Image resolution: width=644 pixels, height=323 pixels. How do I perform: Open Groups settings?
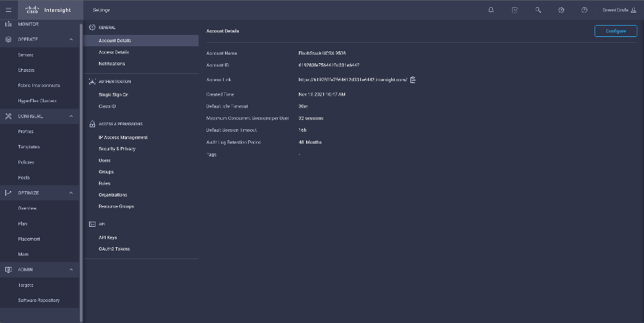click(106, 172)
